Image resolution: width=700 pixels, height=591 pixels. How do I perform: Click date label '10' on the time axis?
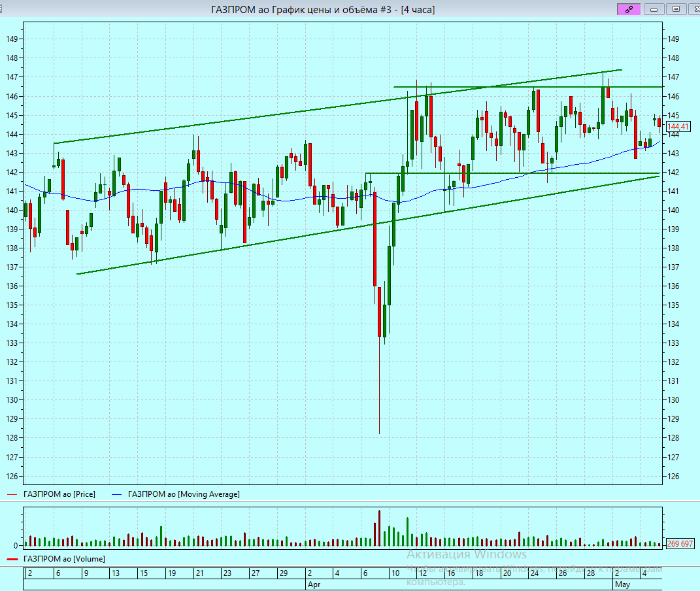(x=395, y=573)
